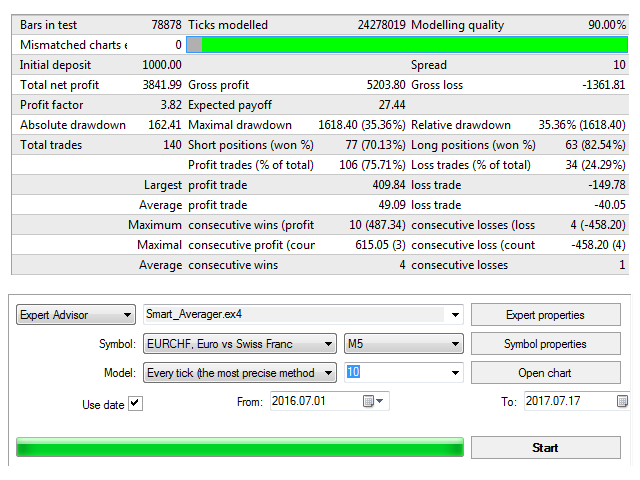Click the green test progress bar
The width and height of the screenshot is (640, 480).
point(240,447)
